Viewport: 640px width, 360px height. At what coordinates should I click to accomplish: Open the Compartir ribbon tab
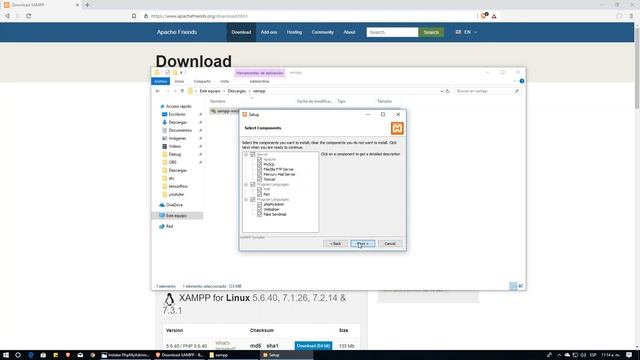pos(202,81)
